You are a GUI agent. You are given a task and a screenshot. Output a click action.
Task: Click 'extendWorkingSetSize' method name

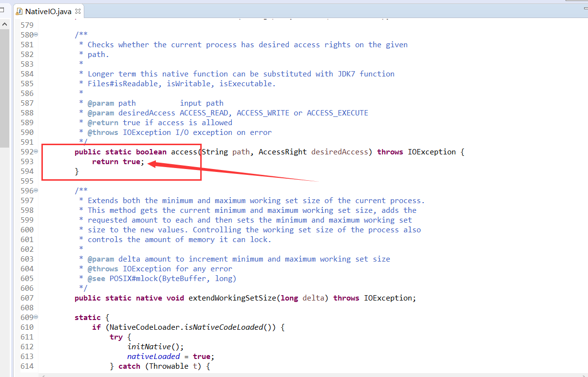point(232,298)
